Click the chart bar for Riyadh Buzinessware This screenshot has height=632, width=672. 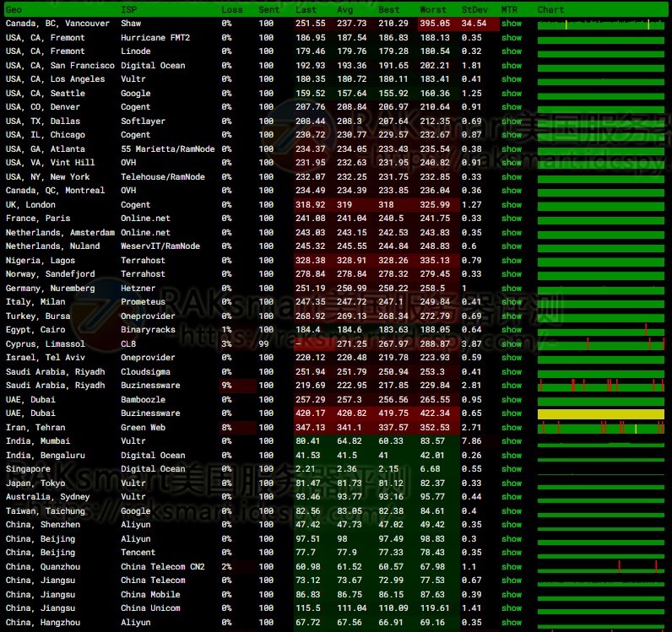tap(601, 386)
